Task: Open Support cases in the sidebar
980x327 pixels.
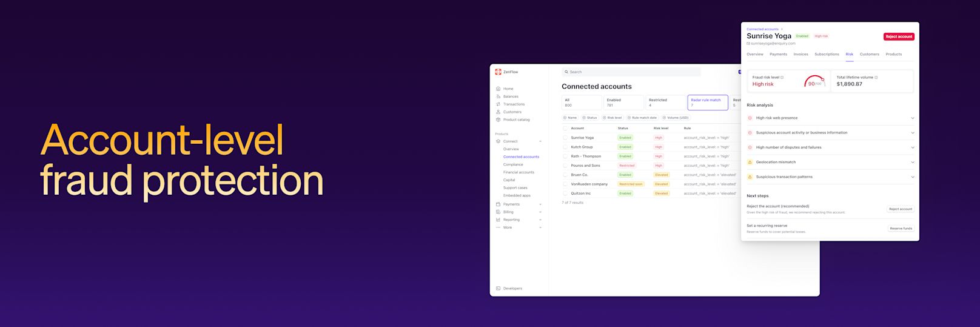Action: 515,188
